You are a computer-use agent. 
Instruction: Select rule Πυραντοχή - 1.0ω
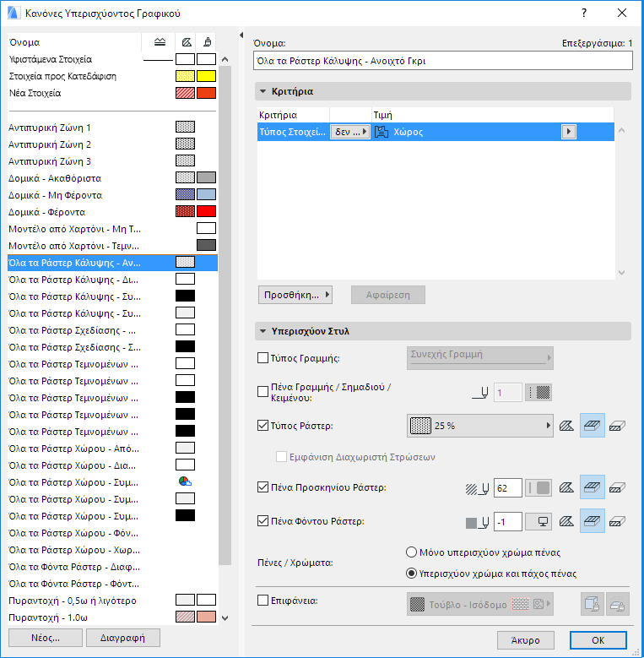[112, 617]
